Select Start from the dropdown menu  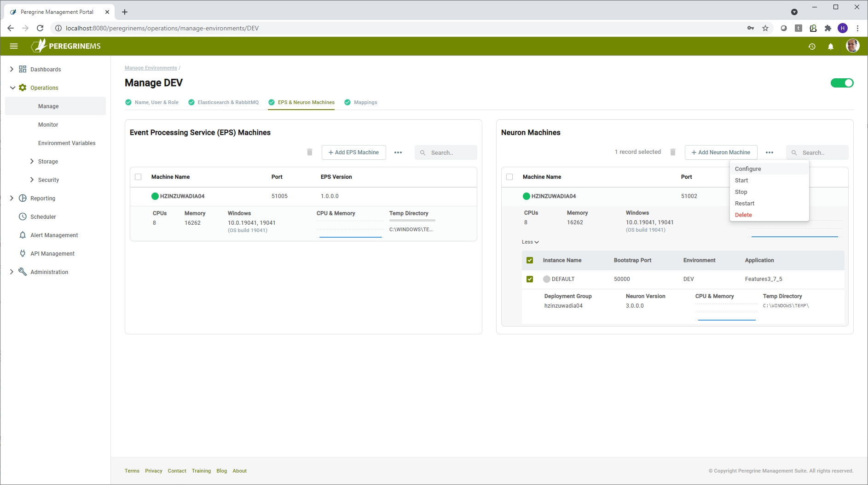pos(769,181)
